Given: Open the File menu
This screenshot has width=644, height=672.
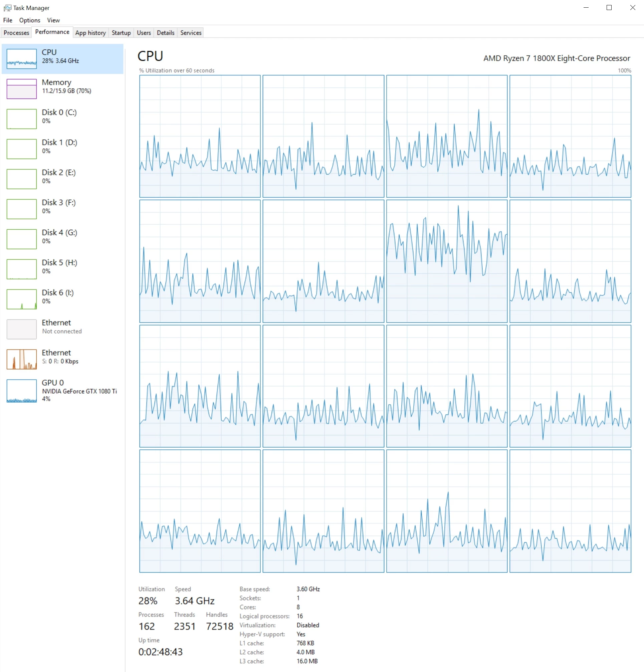Looking at the screenshot, I should coord(8,20).
